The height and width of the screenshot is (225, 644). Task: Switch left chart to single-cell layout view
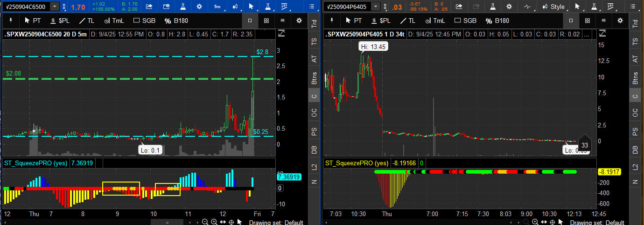(250, 21)
